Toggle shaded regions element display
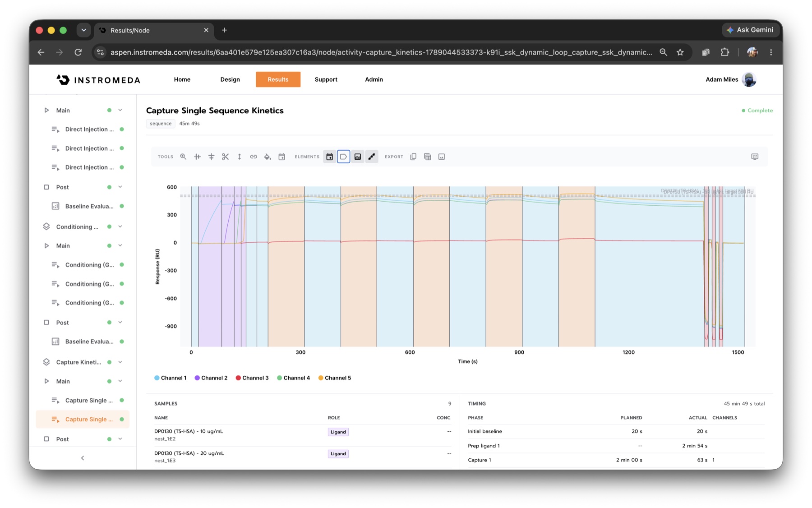Image resolution: width=812 pixels, height=508 pixels. (x=358, y=157)
